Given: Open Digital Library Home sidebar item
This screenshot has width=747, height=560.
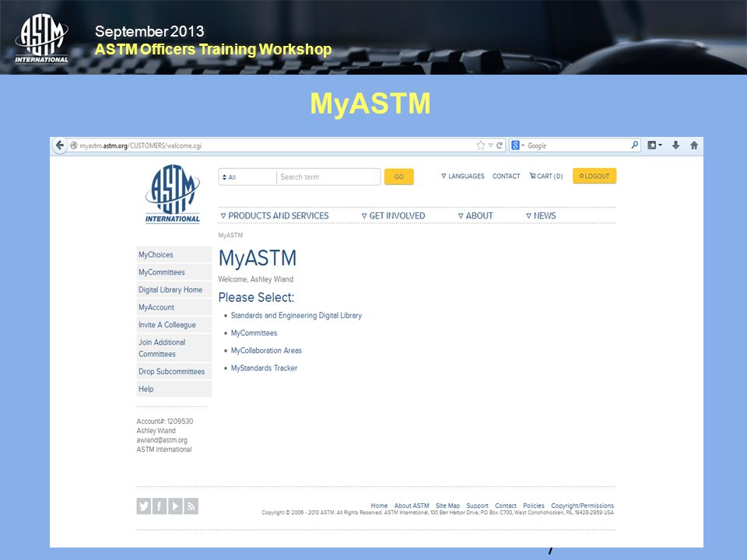Looking at the screenshot, I should 174,289.
